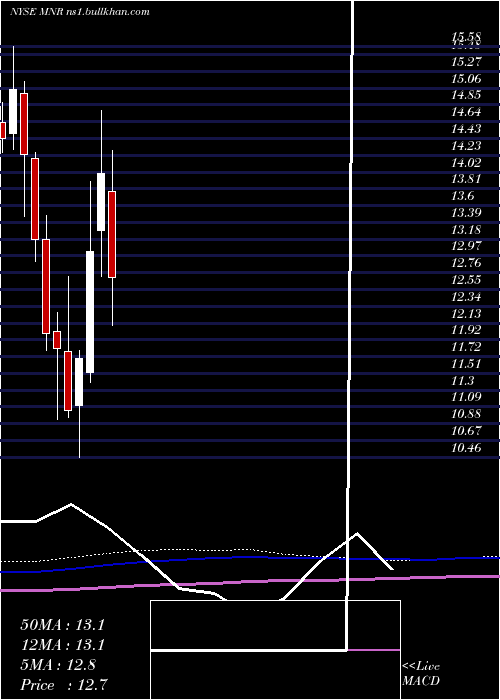
Task: Click the 12.55 price axis label
Action: pyautogui.click(x=466, y=280)
